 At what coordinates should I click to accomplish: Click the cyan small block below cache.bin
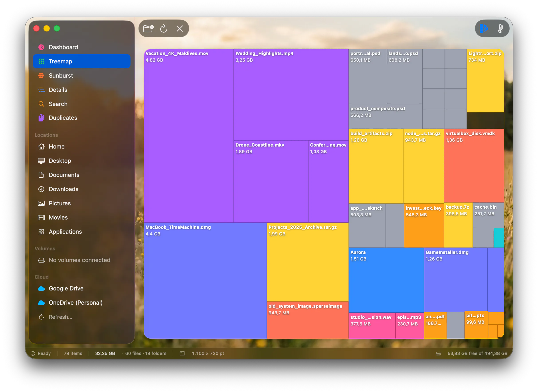(499, 238)
